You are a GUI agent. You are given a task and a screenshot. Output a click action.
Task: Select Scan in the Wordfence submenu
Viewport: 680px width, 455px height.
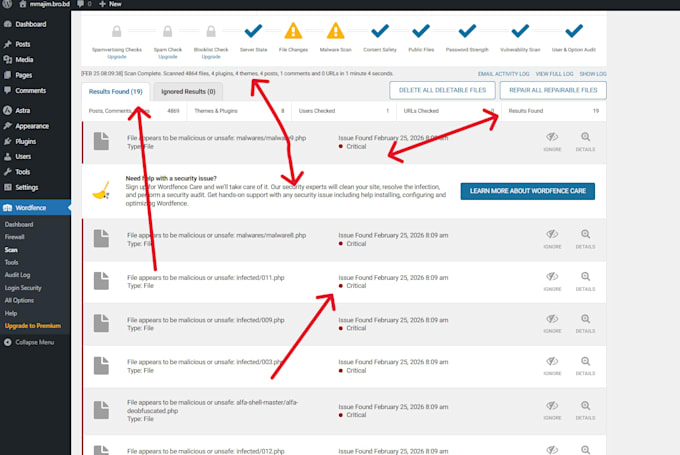11,250
